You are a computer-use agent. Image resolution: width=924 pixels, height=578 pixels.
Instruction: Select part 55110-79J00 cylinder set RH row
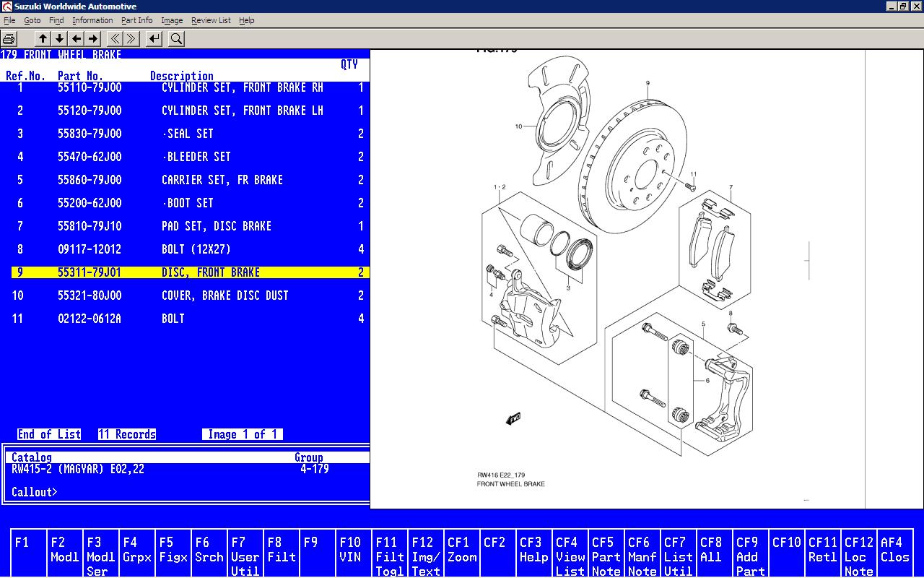191,87
